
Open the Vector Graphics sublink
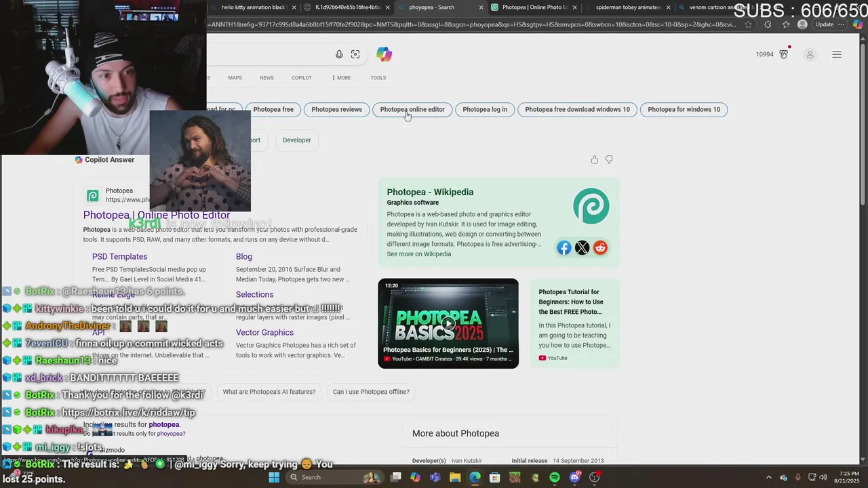(264, 333)
